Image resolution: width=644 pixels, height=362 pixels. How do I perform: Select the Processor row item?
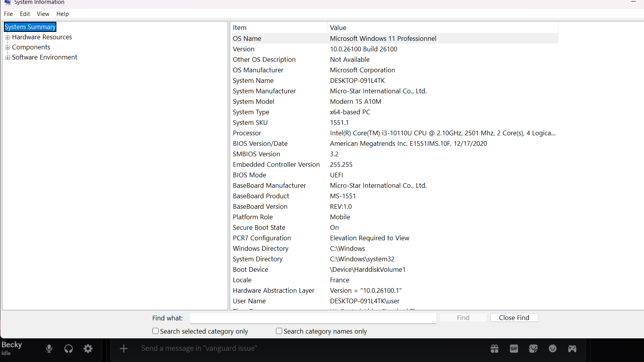pyautogui.click(x=247, y=133)
